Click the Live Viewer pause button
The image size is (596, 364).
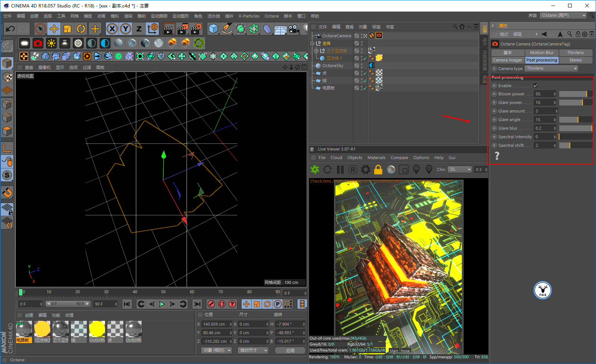[340, 170]
